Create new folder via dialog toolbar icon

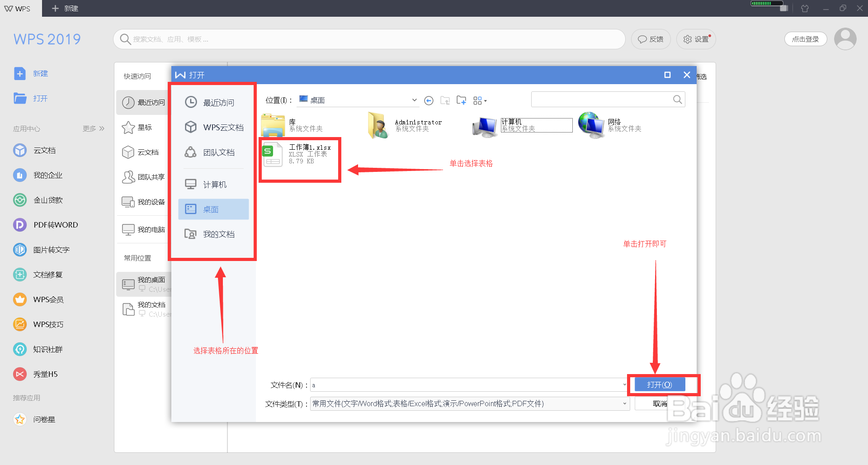461,100
